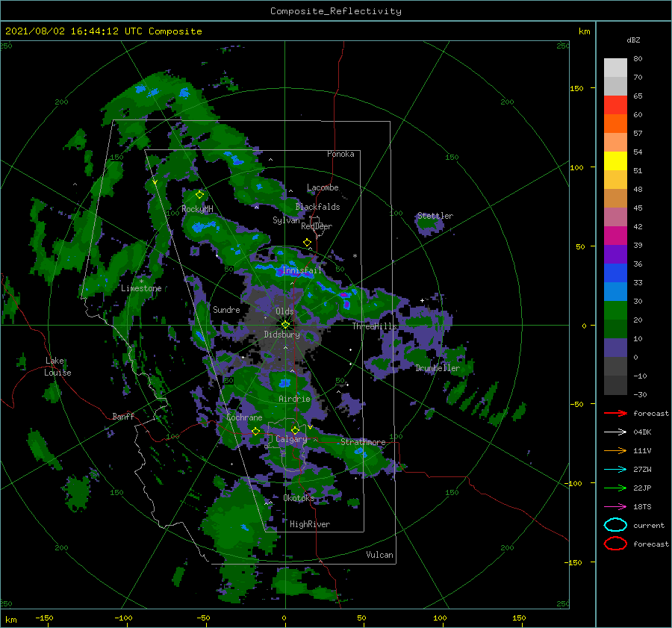Click the purple 36-39 dBZ color swatch
This screenshot has height=628, width=672.
pyautogui.click(x=615, y=254)
